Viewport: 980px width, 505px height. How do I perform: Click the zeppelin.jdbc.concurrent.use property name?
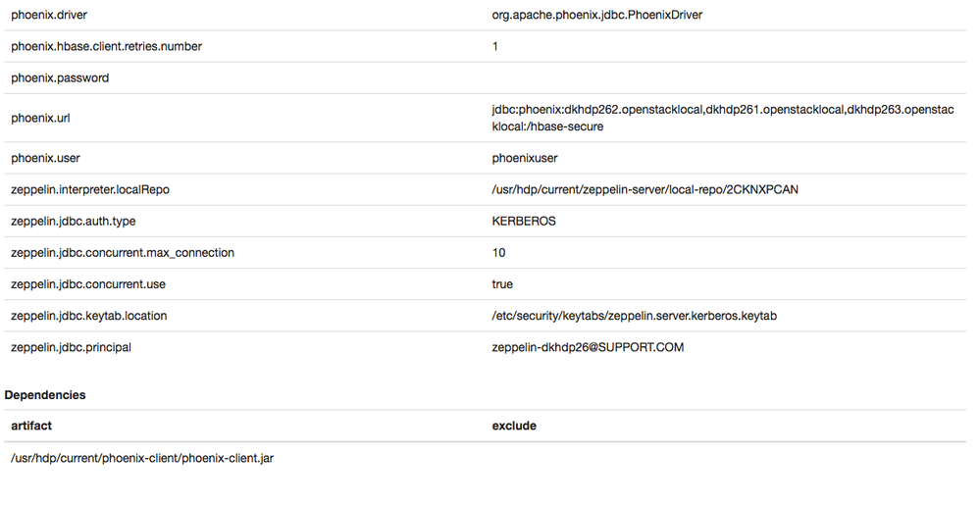89,283
